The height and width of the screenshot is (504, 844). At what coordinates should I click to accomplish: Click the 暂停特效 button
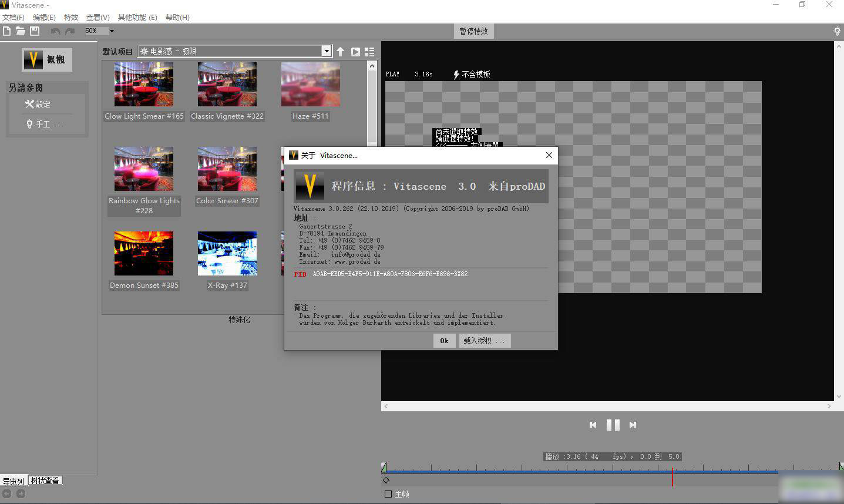(474, 31)
